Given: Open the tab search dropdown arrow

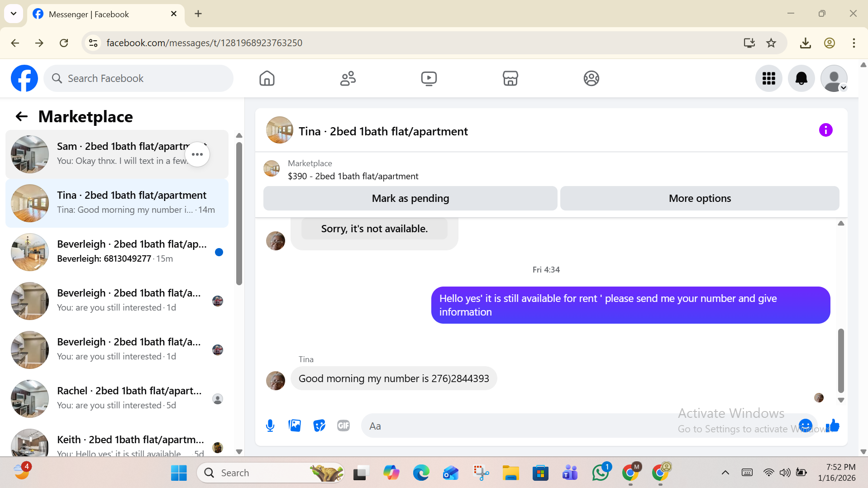Looking at the screenshot, I should [x=14, y=14].
